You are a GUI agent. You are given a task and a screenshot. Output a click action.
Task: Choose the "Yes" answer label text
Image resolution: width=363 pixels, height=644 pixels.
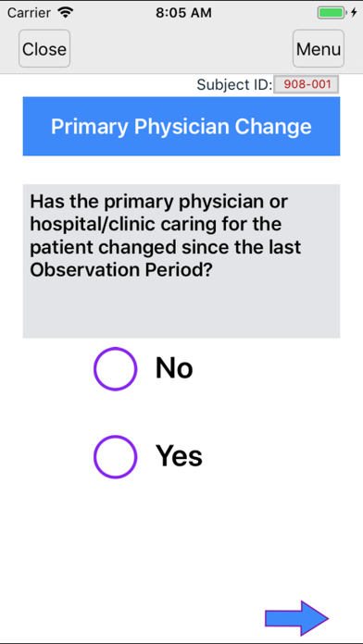179,456
